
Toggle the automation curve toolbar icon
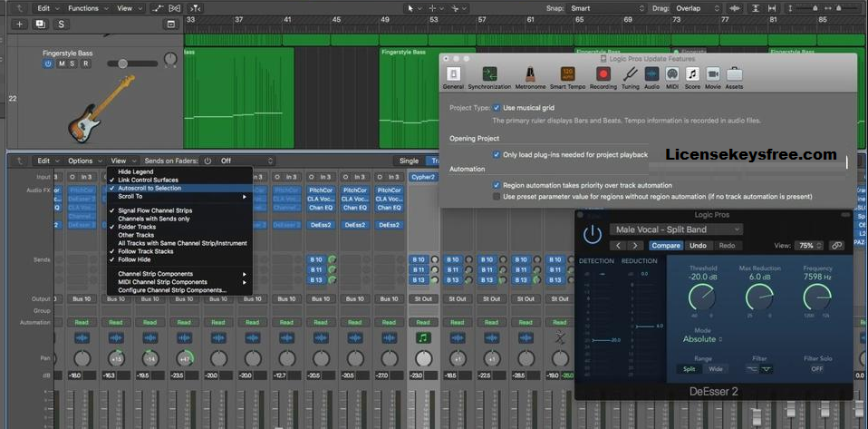tap(159, 8)
